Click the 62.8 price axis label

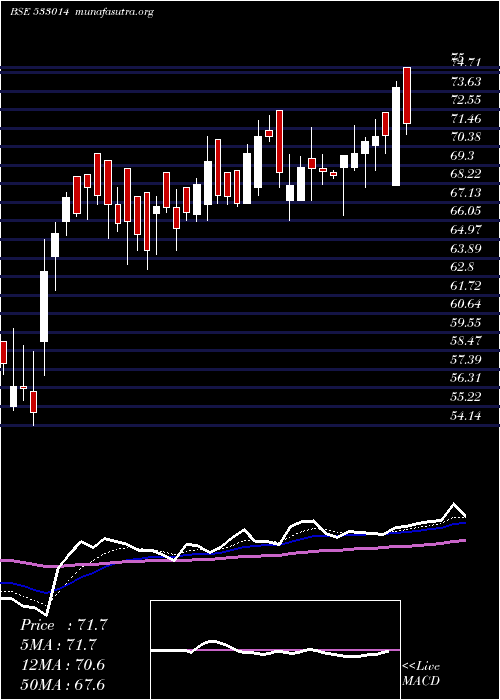(x=463, y=267)
